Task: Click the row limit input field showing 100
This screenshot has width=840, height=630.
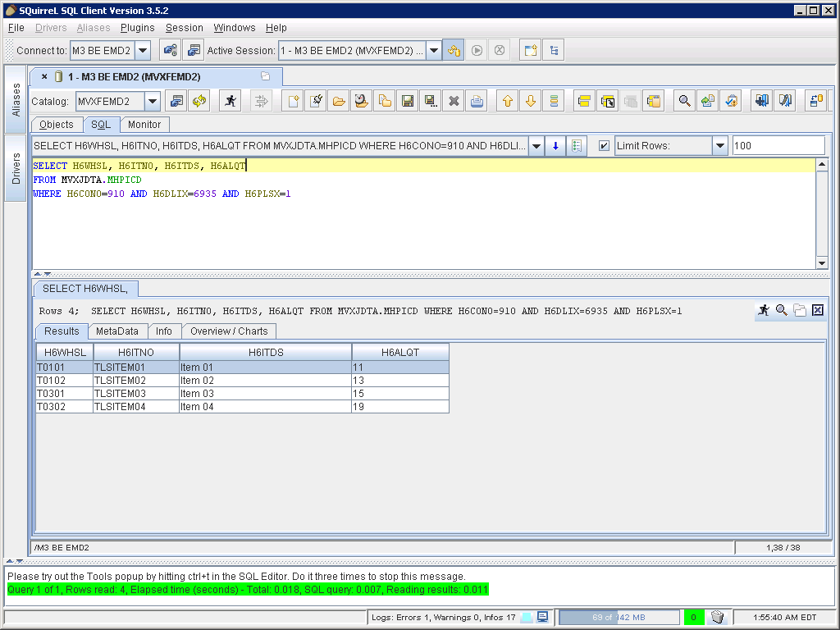Action: (778, 146)
